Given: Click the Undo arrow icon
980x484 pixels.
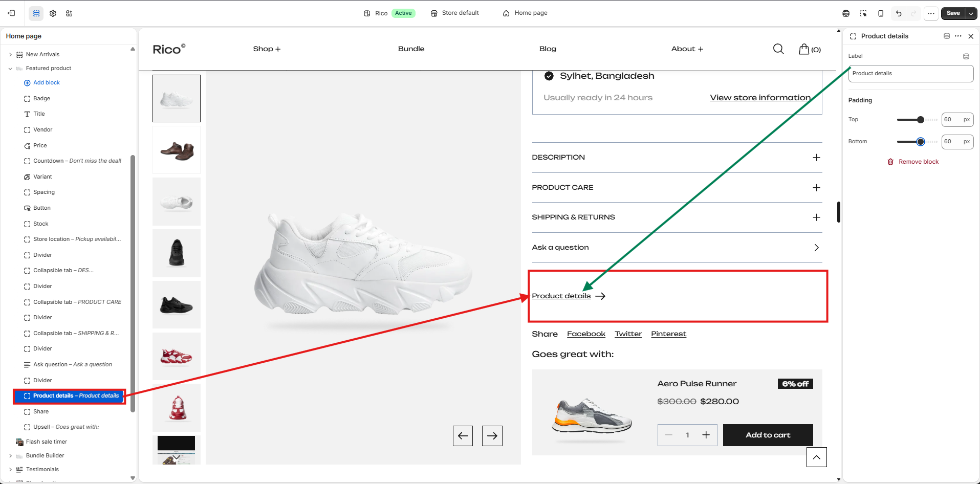Looking at the screenshot, I should [899, 13].
